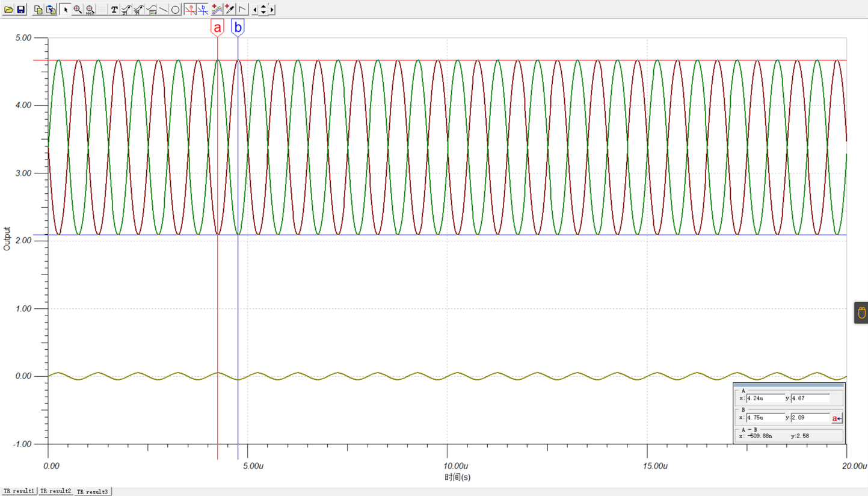Switch to TR result2 tab
Image resolution: width=868 pixels, height=496 pixels.
pos(56,491)
